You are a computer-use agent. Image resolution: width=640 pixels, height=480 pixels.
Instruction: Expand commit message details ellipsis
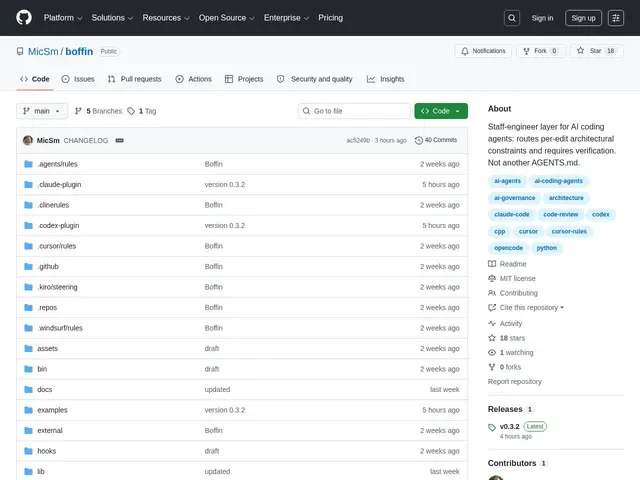pyautogui.click(x=119, y=140)
